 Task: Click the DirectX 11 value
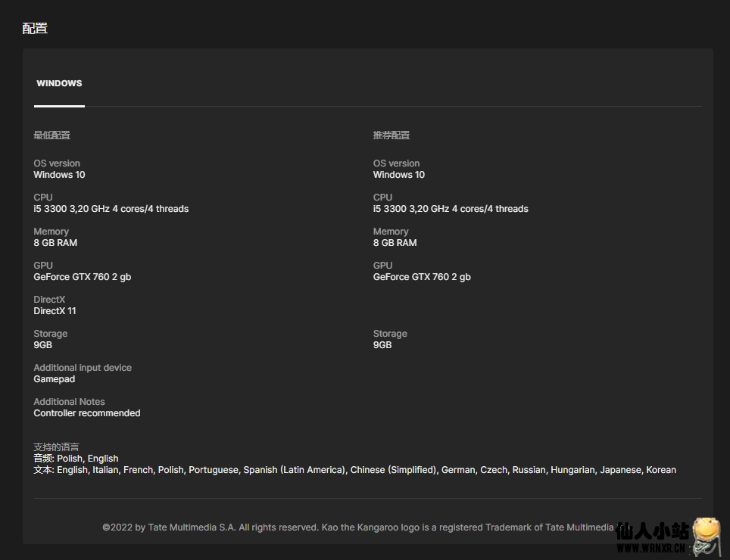coord(55,311)
